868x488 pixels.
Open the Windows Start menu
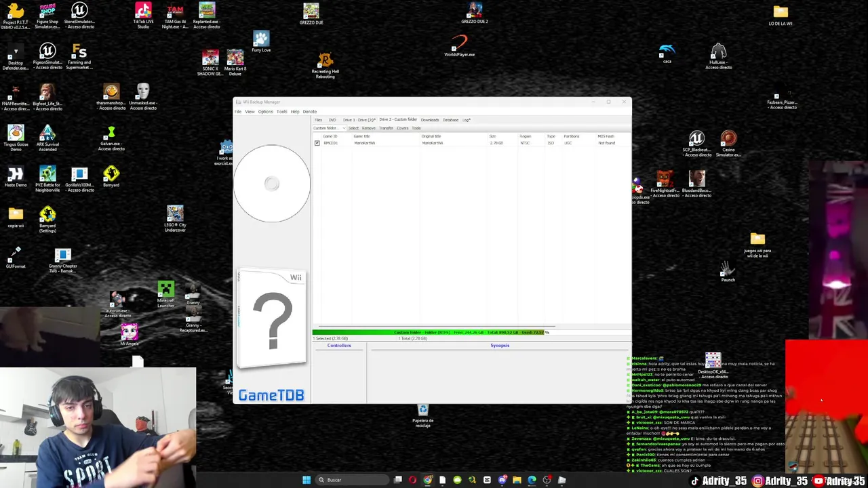(307, 480)
